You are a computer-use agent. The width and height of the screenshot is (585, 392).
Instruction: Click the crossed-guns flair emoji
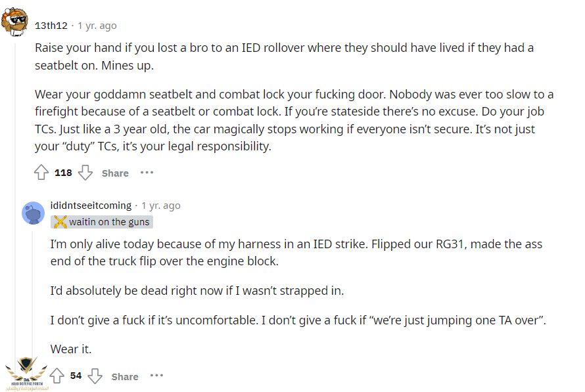tap(60, 222)
